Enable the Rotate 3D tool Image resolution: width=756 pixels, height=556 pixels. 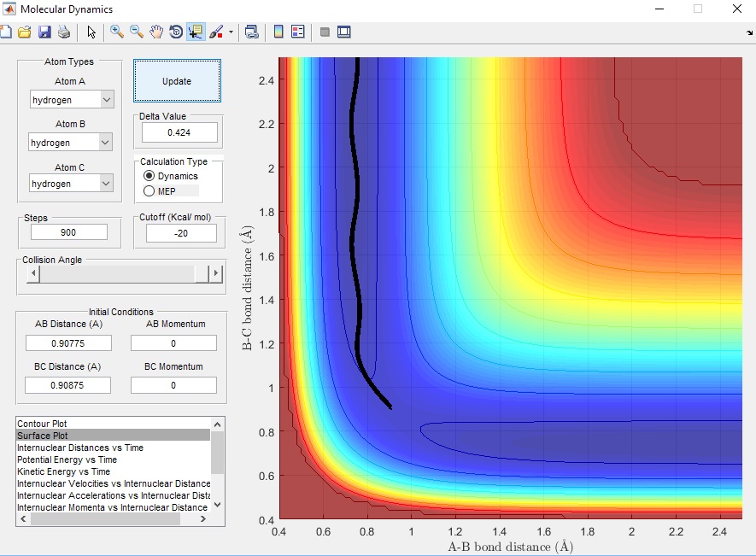176,32
